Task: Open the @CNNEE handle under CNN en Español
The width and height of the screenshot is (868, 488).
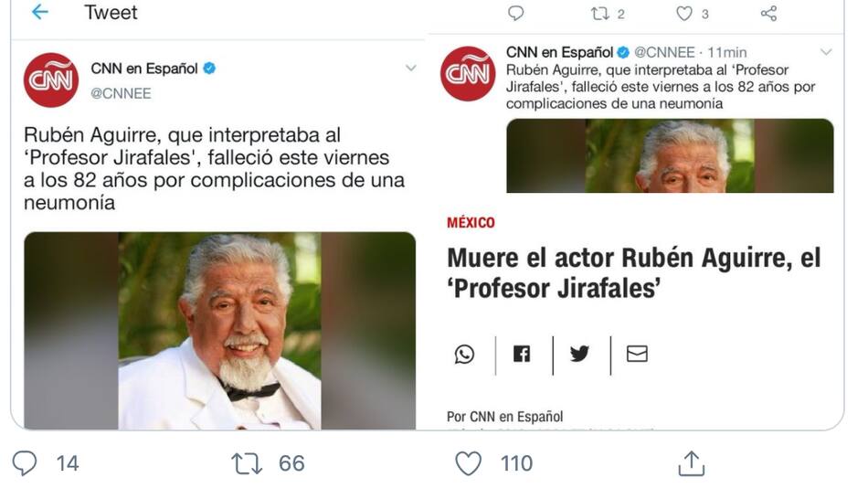Action: click(121, 93)
